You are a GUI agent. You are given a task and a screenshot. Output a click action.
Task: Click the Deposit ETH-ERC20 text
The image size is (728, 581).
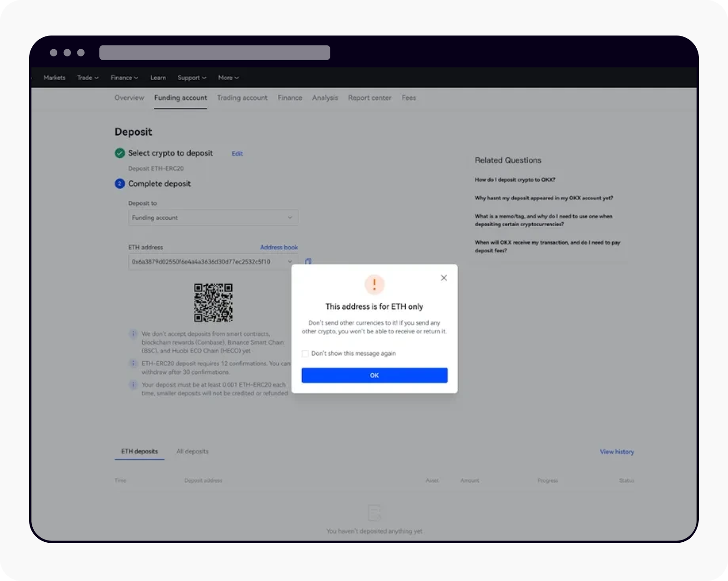(x=156, y=168)
